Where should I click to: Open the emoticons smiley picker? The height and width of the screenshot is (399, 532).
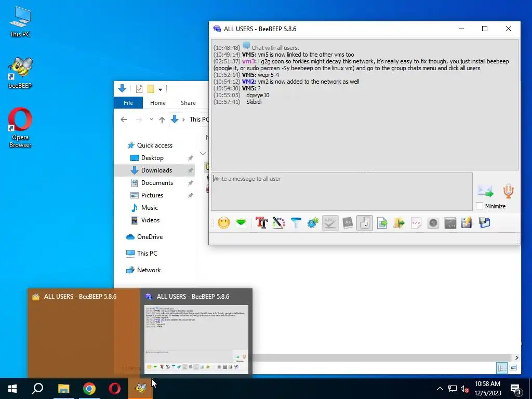[x=223, y=223]
